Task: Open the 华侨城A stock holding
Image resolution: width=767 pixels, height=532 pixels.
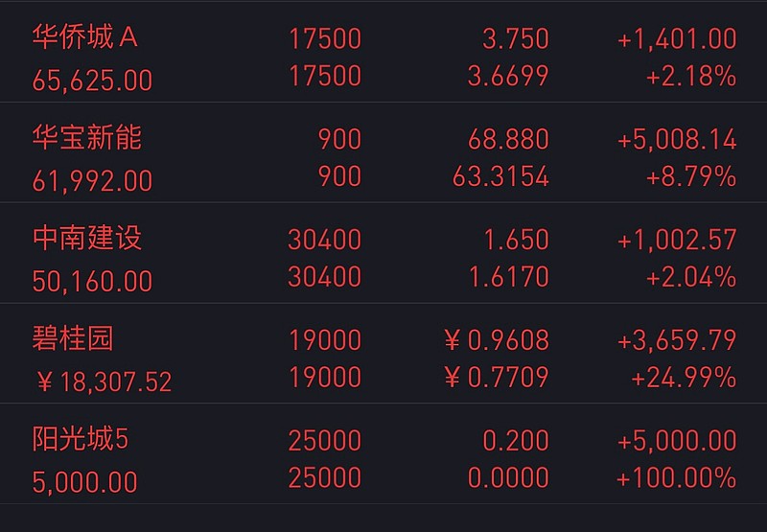Action: tap(383, 53)
